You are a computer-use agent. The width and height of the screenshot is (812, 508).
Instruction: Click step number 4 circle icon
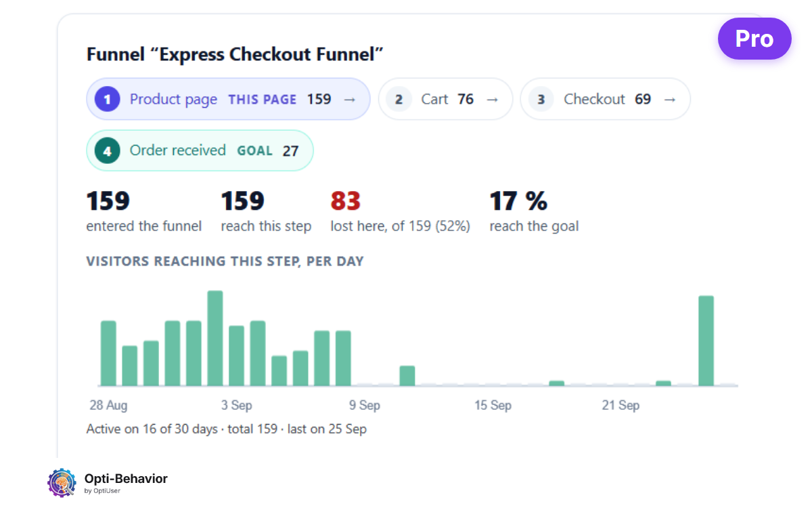tap(107, 150)
